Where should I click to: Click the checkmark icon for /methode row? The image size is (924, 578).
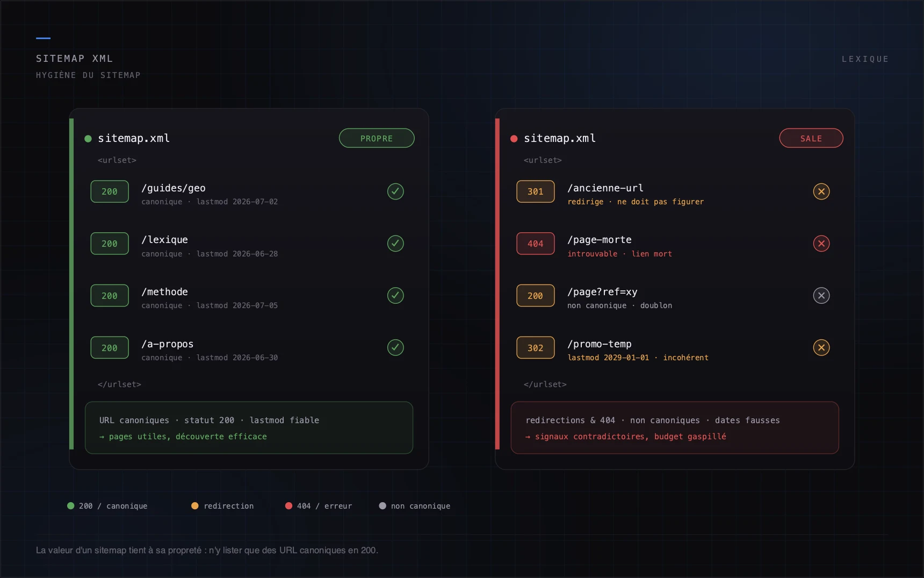(x=395, y=295)
